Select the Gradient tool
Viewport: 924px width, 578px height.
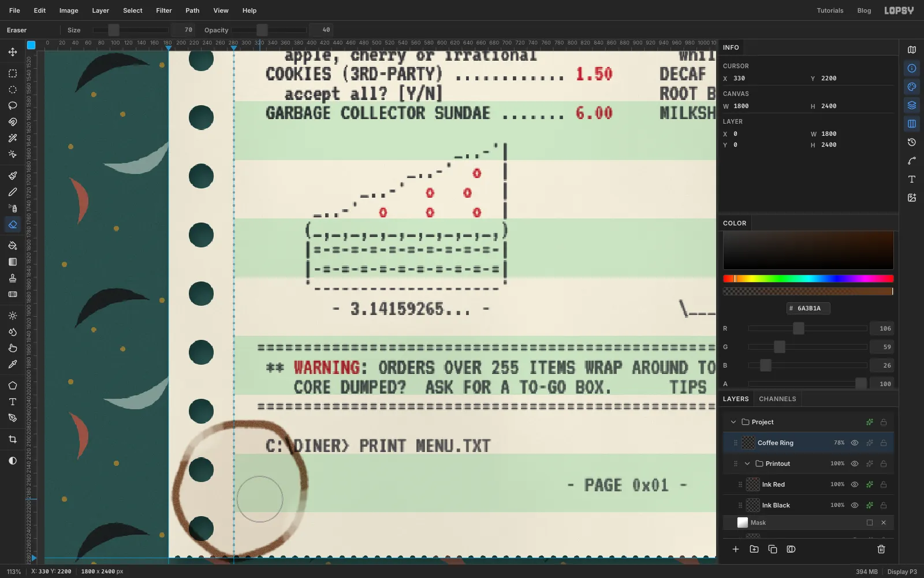(13, 262)
